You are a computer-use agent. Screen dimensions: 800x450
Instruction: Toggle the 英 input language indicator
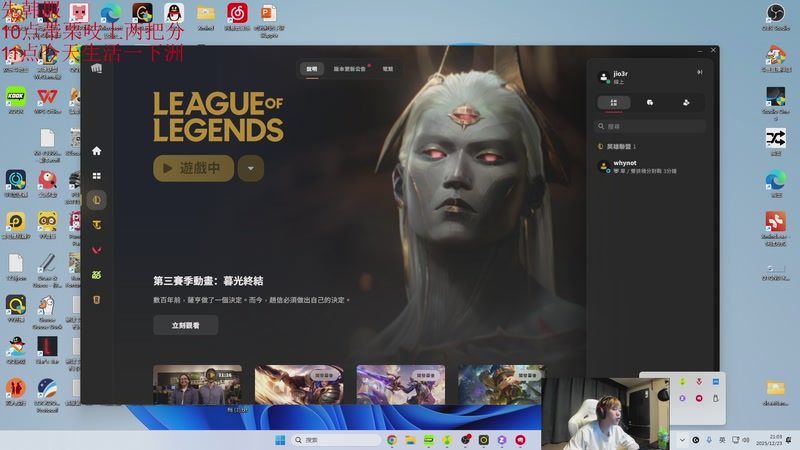[722, 440]
